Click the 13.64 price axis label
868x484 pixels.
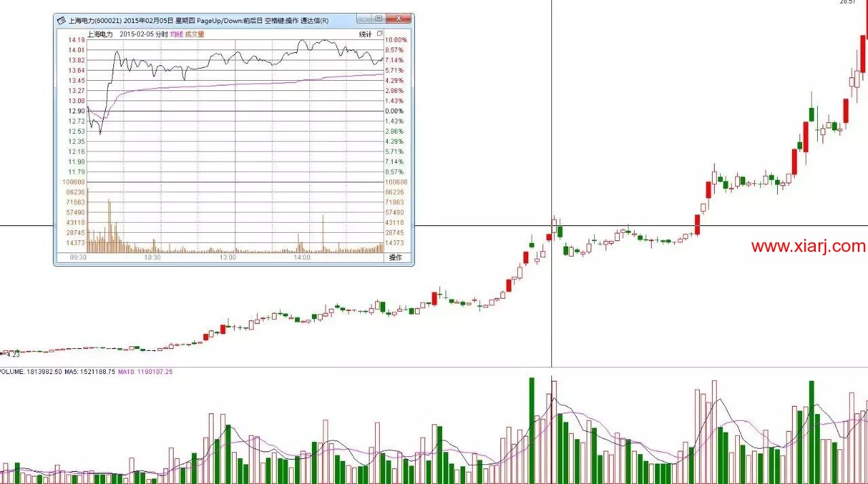click(76, 71)
